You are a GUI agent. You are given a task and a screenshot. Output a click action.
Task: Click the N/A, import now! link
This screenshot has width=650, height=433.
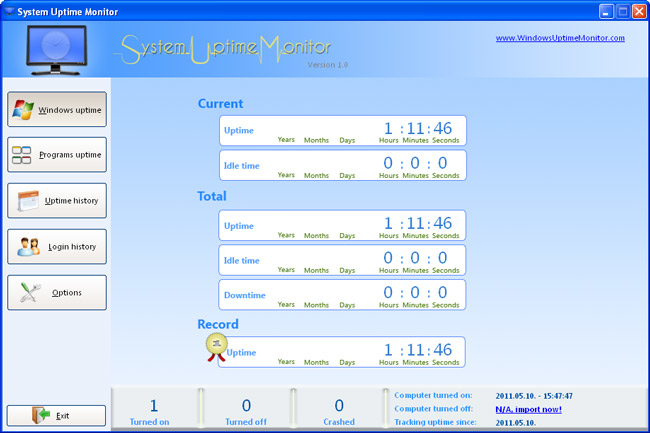click(529, 409)
